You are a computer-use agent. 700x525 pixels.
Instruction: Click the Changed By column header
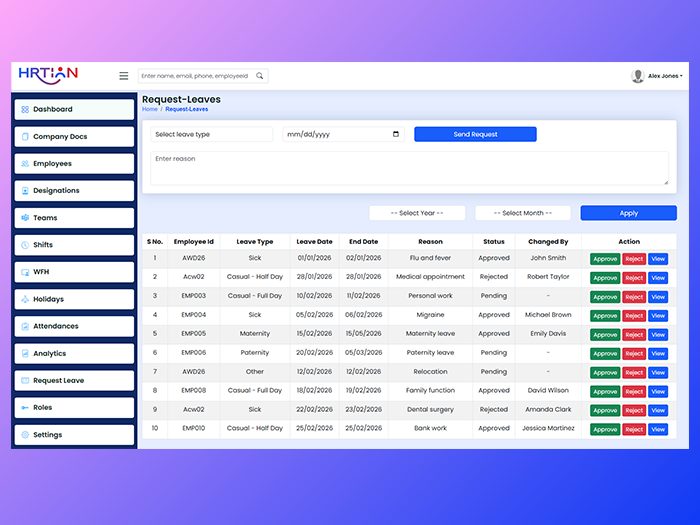pyautogui.click(x=548, y=242)
